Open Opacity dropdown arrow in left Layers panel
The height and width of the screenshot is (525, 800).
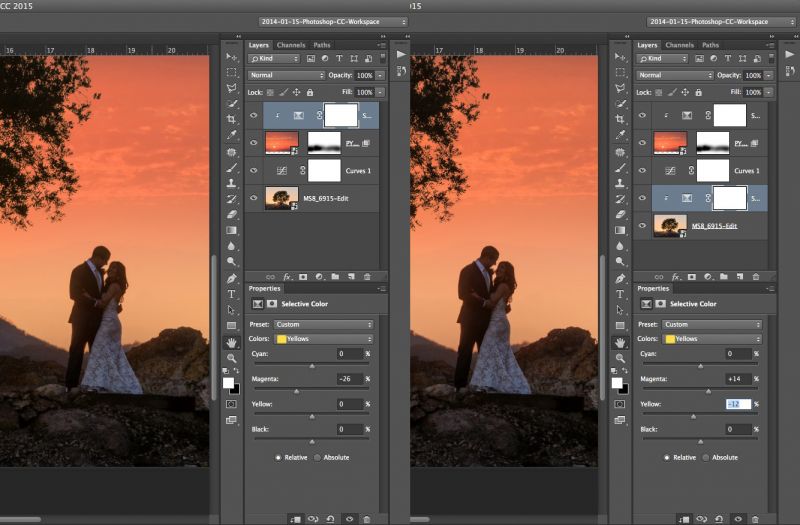[380, 76]
